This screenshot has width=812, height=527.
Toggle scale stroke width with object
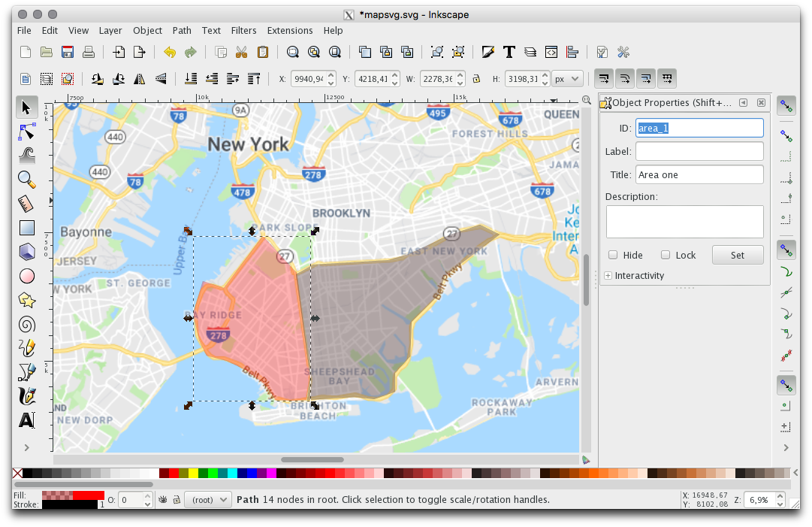[604, 79]
